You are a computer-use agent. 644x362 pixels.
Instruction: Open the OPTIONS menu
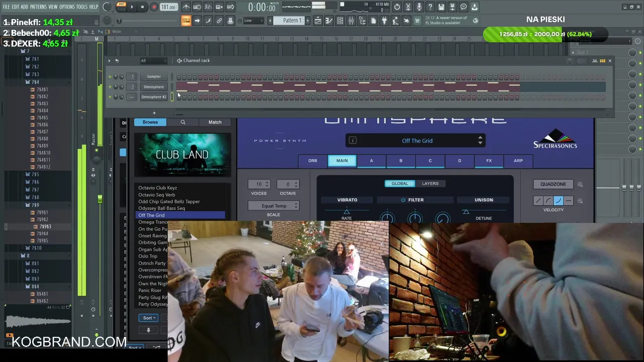pos(67,7)
